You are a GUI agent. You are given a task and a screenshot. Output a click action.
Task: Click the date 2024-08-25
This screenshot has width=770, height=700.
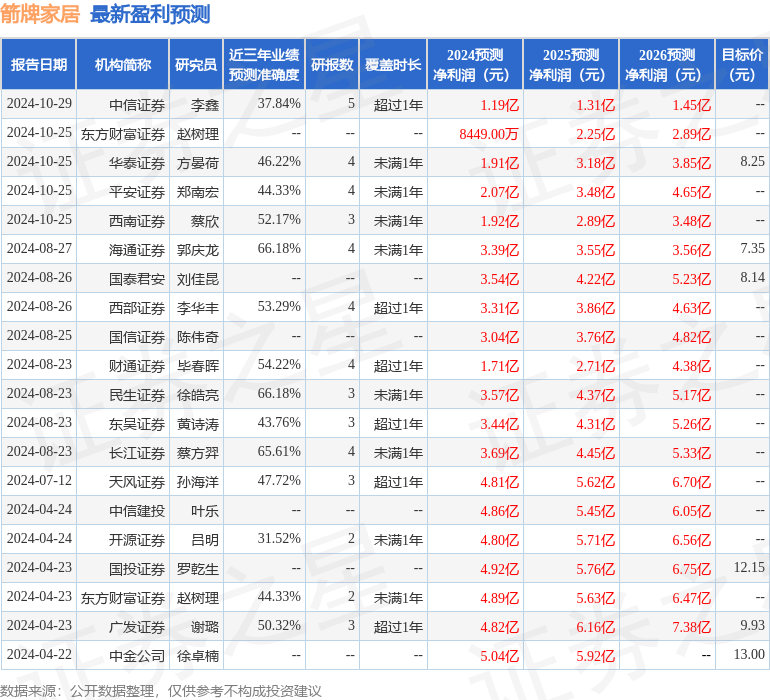coord(39,336)
